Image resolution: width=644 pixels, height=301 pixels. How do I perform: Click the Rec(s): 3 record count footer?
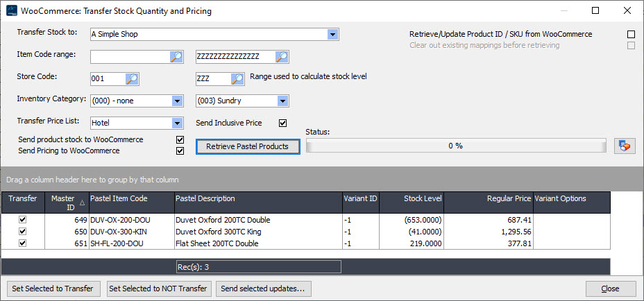point(259,267)
